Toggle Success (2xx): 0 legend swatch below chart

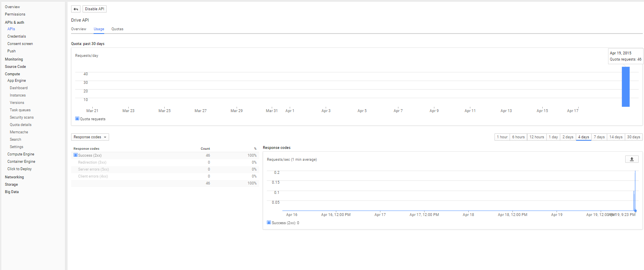click(269, 223)
